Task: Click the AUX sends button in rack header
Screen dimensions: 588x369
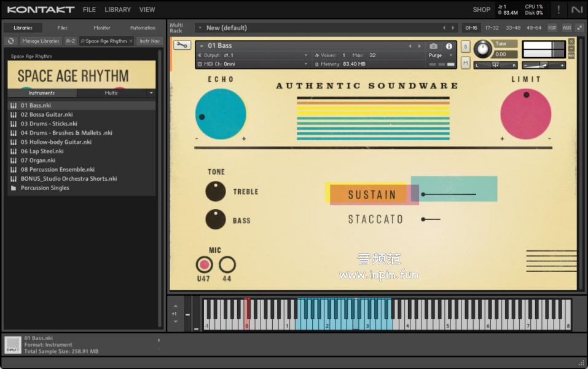Action: (566, 28)
